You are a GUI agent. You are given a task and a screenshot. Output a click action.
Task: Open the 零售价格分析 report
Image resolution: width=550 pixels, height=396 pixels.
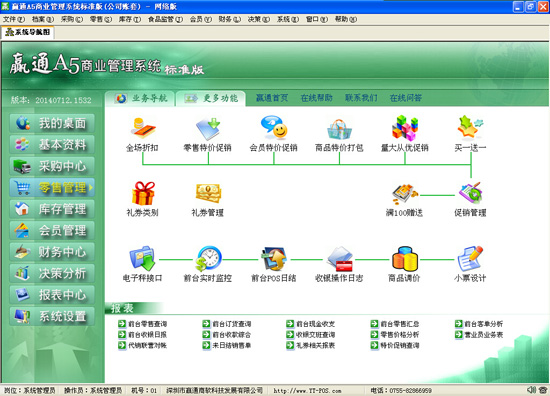[395, 335]
